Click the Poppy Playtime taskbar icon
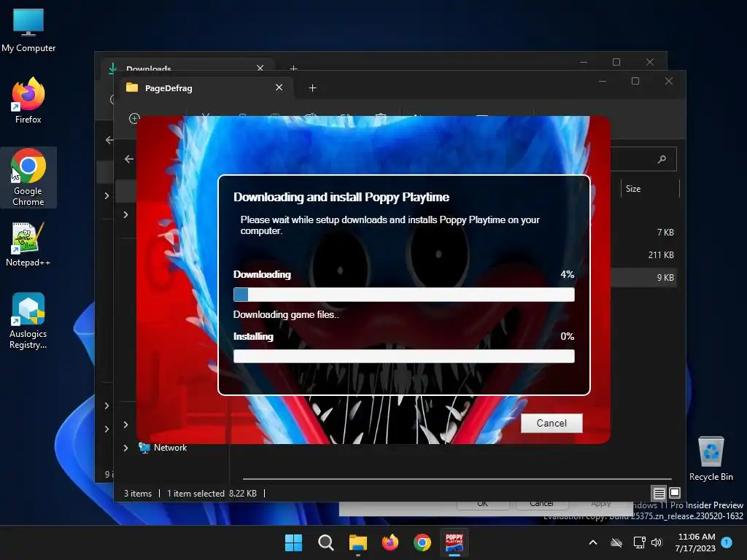This screenshot has width=747, height=560. [454, 542]
